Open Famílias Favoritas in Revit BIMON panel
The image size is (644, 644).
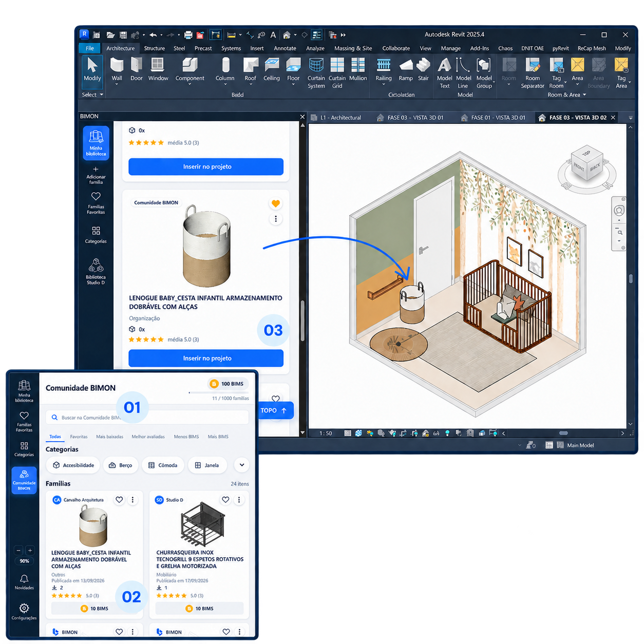[96, 203]
